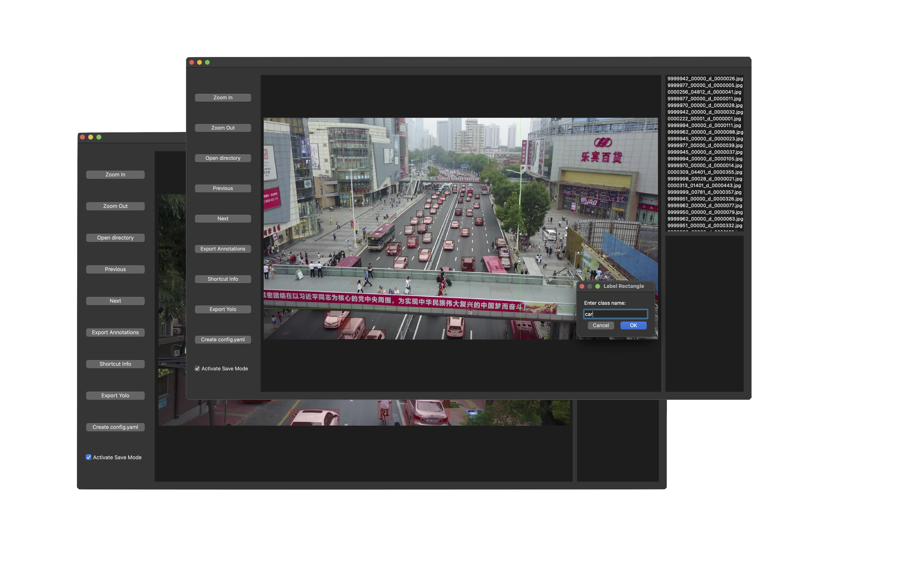Cancel the Label Rectangle dialog
Image resolution: width=905 pixels, height=588 pixels.
tap(600, 325)
